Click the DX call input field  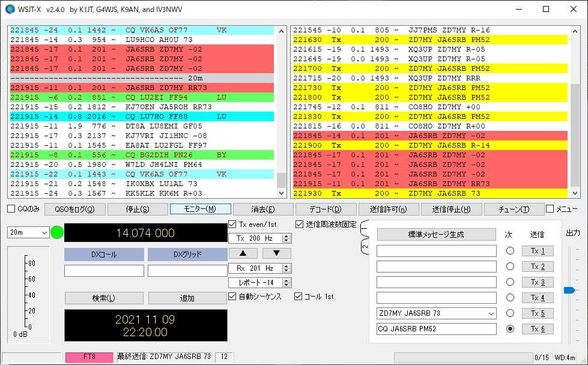click(104, 271)
